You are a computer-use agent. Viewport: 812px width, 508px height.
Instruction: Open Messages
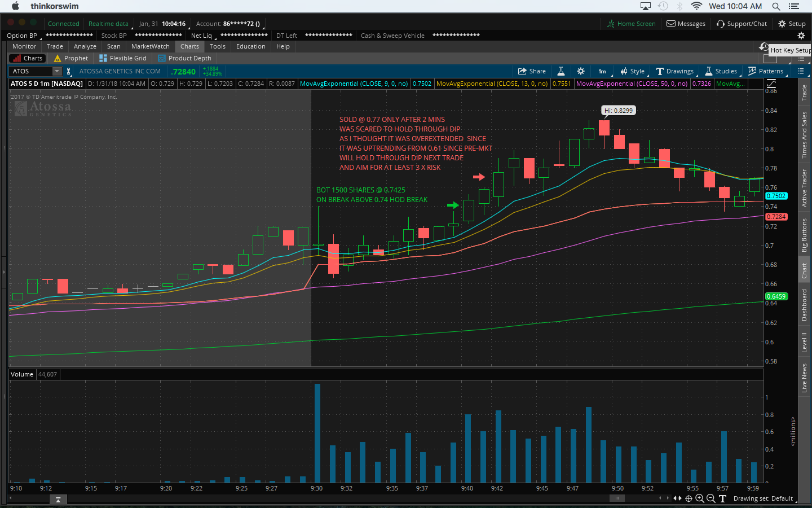[686, 24]
